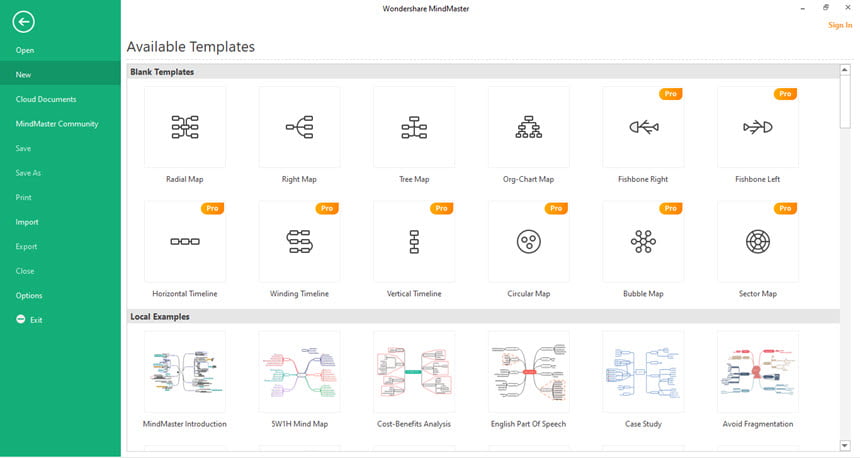Click the Radial Map label text
860x458 pixels.
click(x=185, y=179)
